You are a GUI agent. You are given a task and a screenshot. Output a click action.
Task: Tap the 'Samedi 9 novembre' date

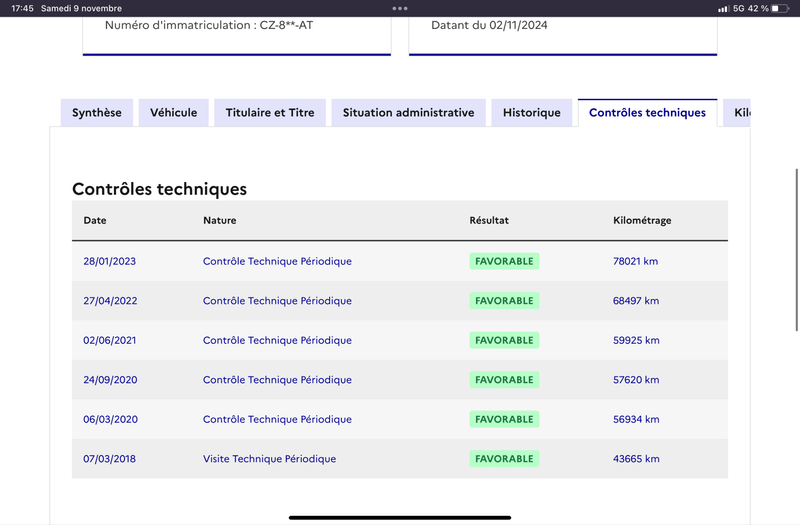[x=82, y=9]
